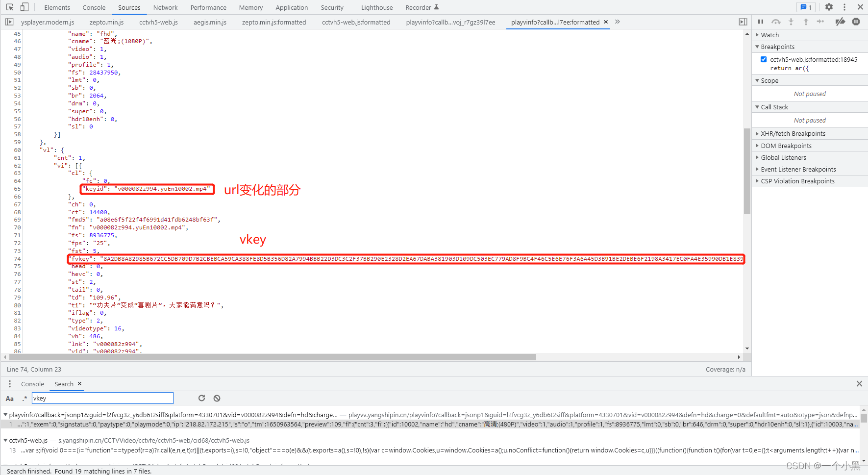Open the Lighthouse panel

[x=377, y=7]
